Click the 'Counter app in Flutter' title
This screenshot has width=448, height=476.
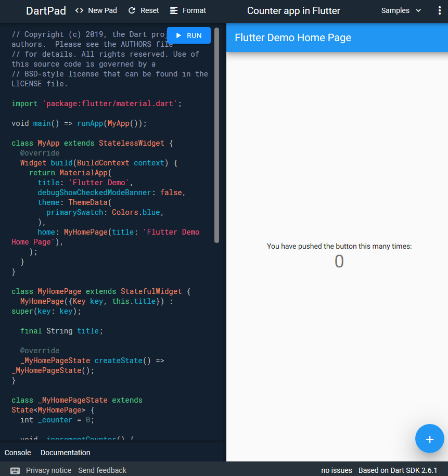293,10
